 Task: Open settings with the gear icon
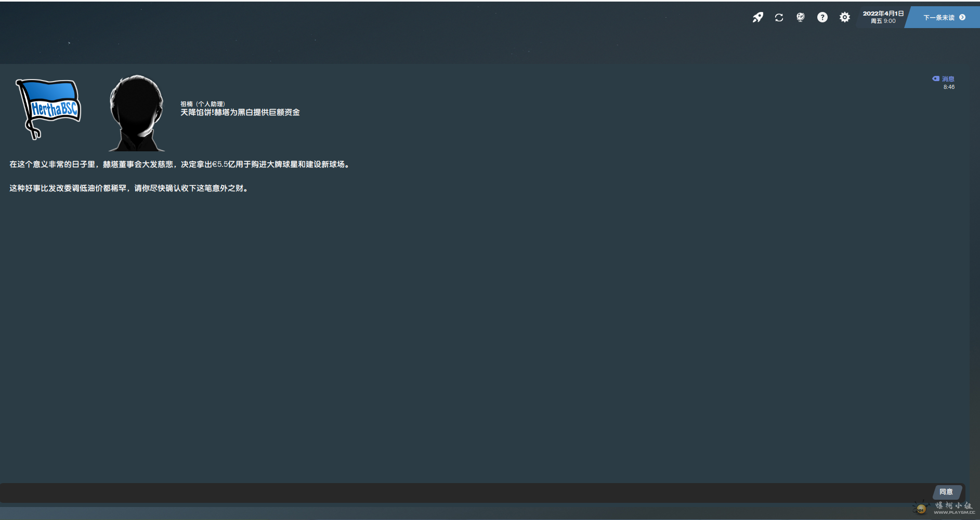pos(845,18)
